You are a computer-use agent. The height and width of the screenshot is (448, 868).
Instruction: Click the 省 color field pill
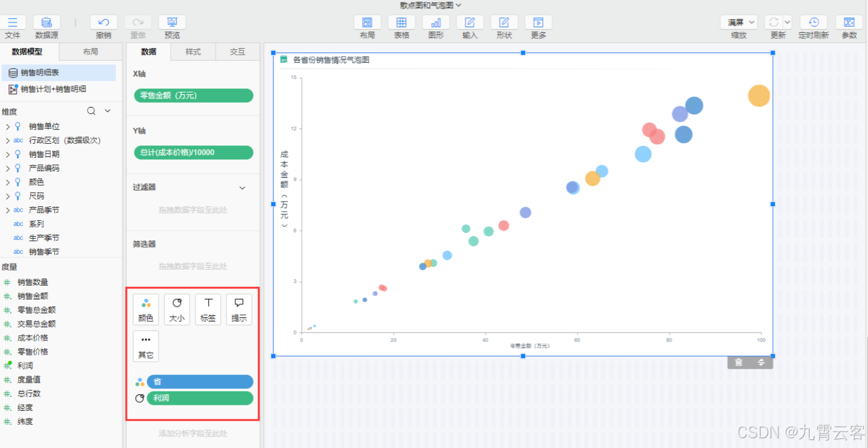coord(200,382)
